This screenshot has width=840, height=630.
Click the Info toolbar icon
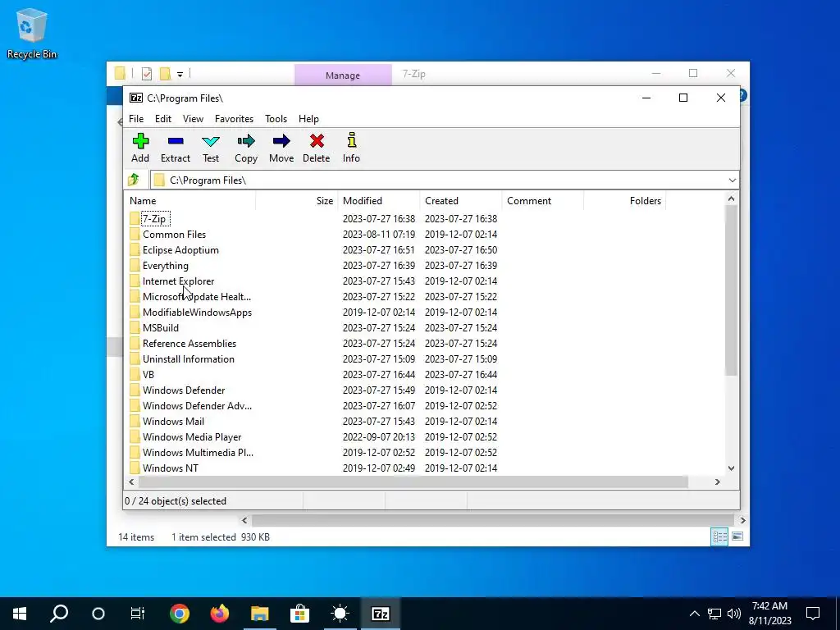coord(351,139)
